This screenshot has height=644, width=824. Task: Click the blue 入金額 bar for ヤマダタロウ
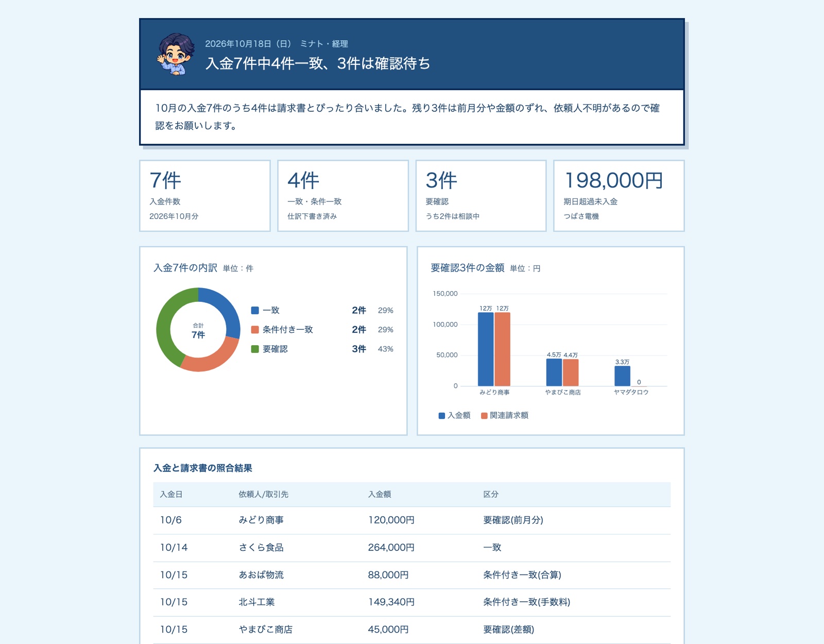click(622, 376)
